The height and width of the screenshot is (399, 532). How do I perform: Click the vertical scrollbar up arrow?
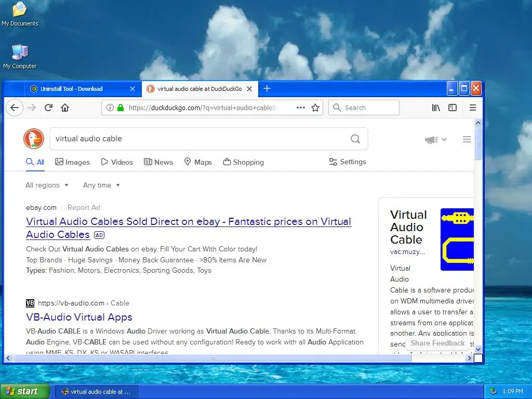[478, 123]
